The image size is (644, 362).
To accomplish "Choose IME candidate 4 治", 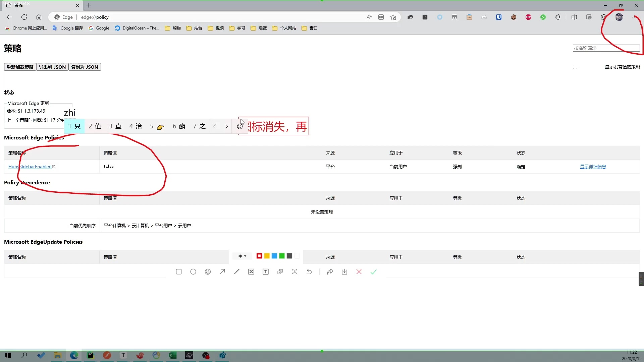I will pyautogui.click(x=136, y=126).
